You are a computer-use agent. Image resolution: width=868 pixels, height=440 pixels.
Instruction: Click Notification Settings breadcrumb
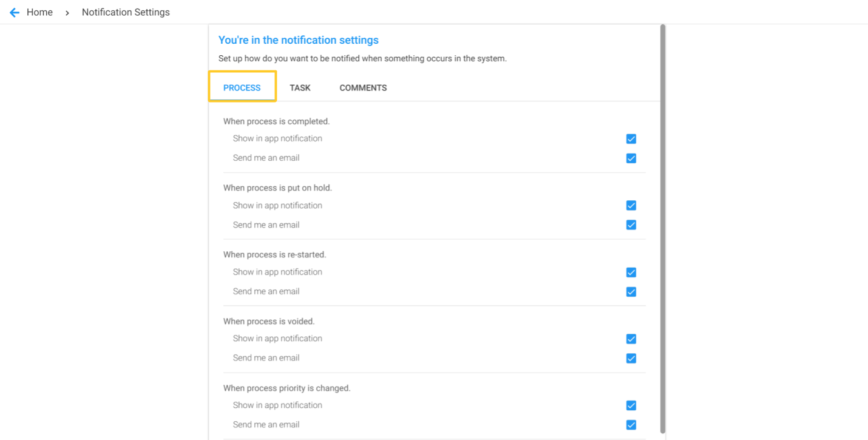[x=126, y=12]
